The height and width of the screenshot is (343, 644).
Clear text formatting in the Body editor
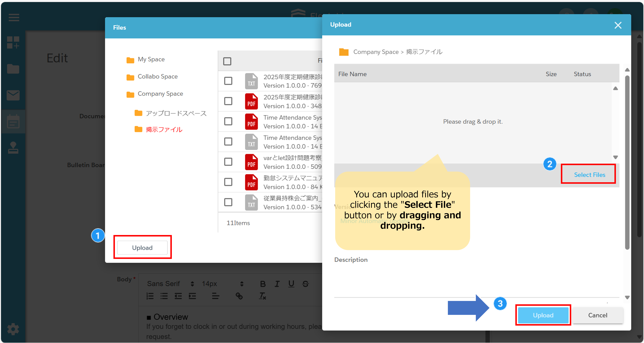coord(262,296)
